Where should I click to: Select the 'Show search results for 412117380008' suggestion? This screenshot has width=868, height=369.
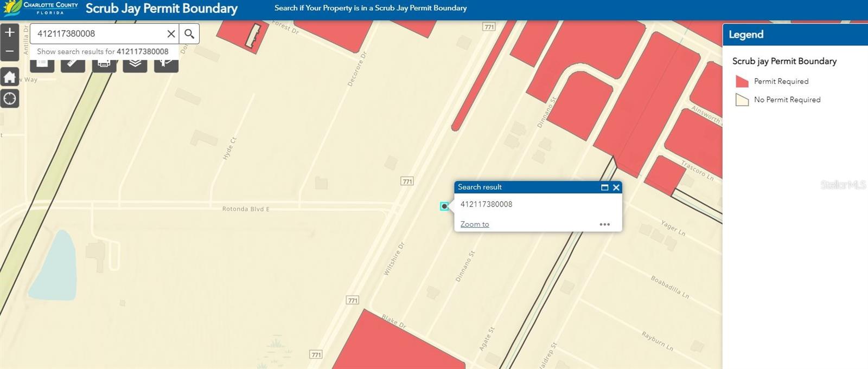tap(103, 51)
